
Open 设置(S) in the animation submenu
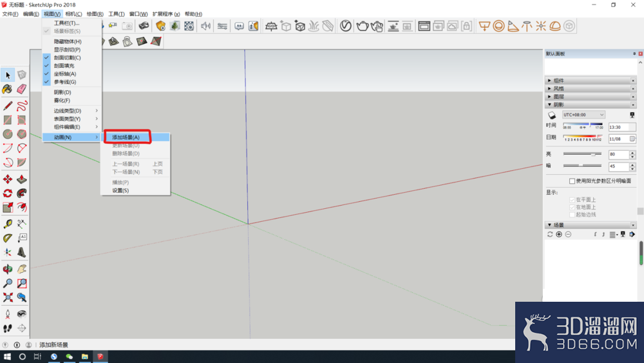(135, 190)
